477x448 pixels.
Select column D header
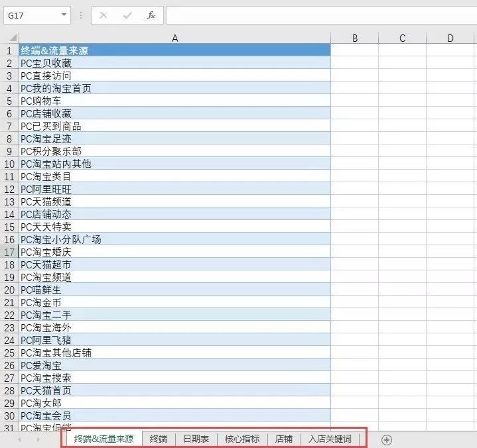coord(450,38)
